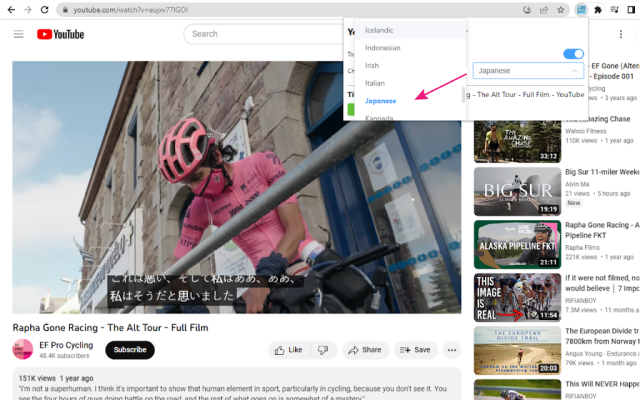Save the video to a playlist
Image resolution: width=640 pixels, height=400 pixels.
[x=416, y=350]
